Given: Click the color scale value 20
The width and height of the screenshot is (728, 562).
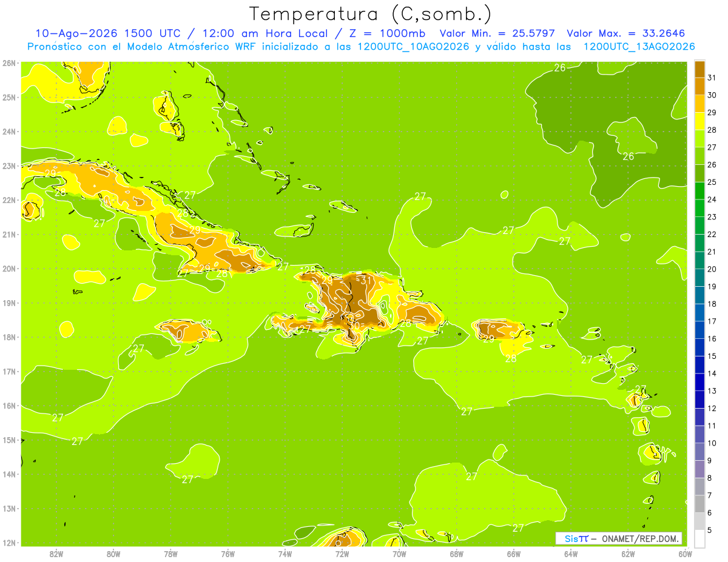Looking at the screenshot, I should click(x=713, y=269).
